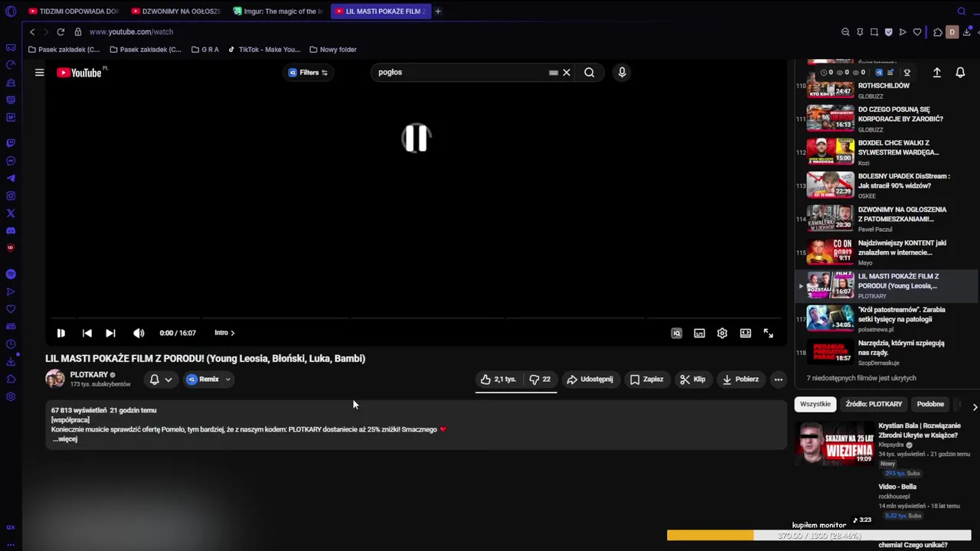This screenshot has width=980, height=551.
Task: Open the player settings gear
Action: [x=722, y=333]
